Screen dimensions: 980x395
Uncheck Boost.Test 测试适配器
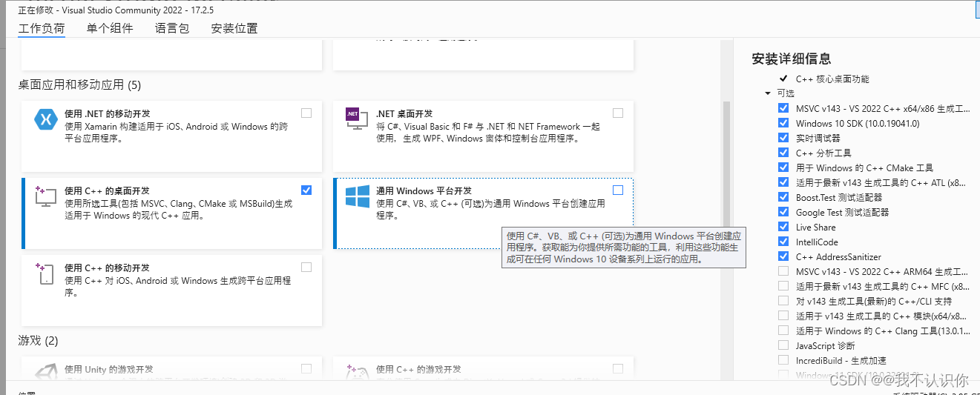[783, 197]
